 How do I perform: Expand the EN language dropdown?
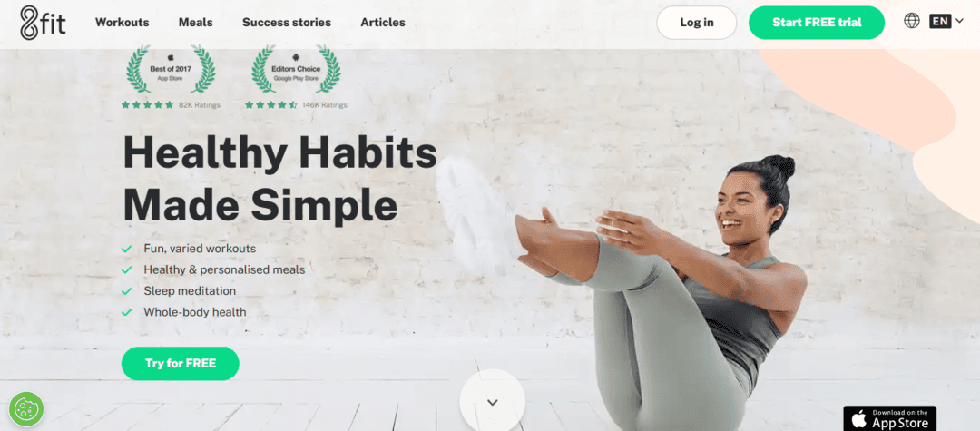point(946,21)
